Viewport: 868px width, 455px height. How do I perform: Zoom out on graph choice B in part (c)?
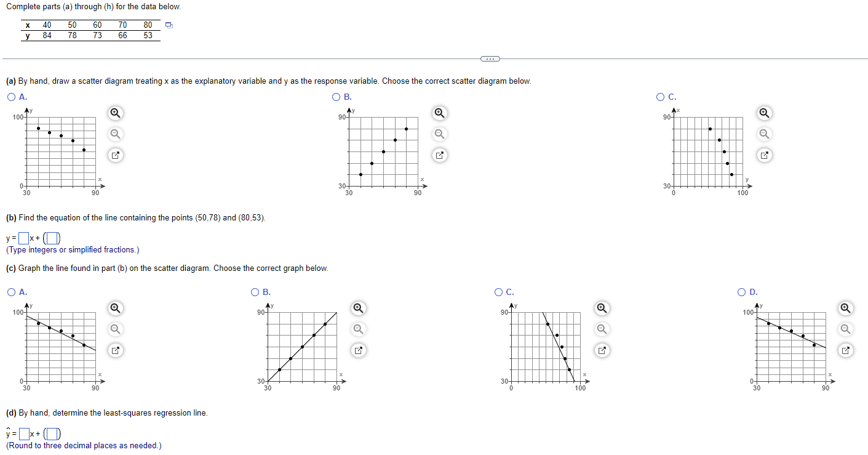pos(359,329)
